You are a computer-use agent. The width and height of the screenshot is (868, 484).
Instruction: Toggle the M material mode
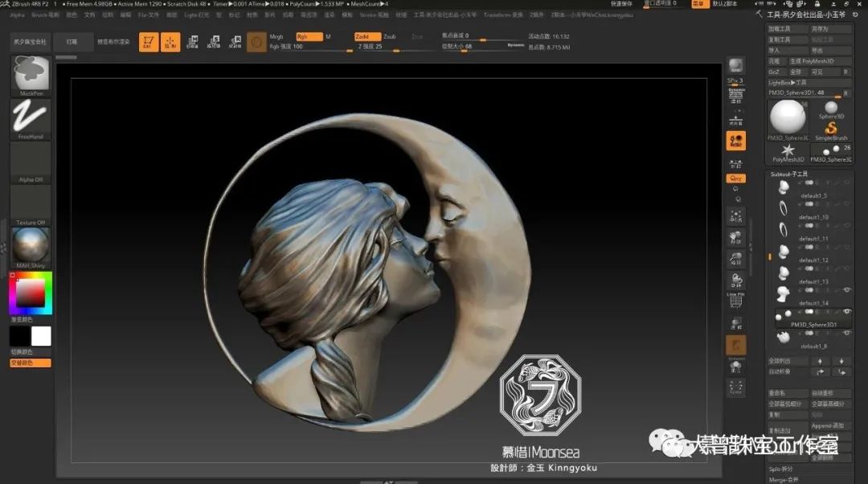tap(328, 36)
